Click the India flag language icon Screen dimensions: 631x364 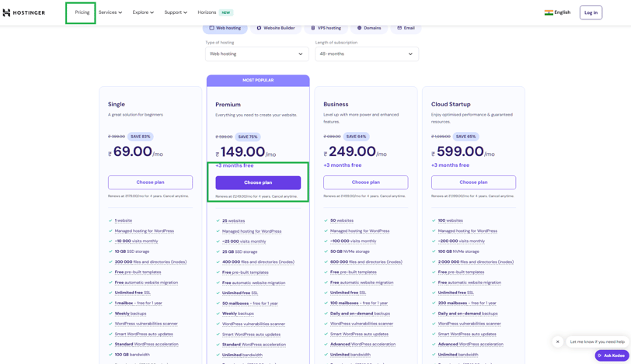coord(549,12)
